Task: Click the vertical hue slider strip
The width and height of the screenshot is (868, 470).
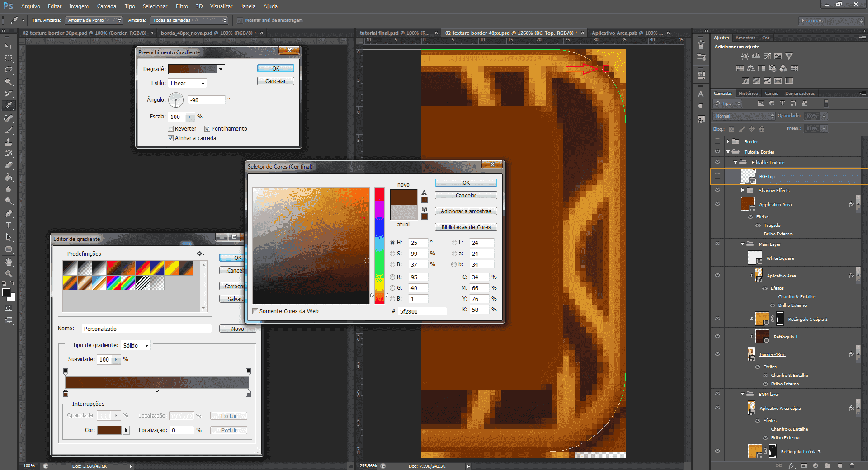Action: 379,245
